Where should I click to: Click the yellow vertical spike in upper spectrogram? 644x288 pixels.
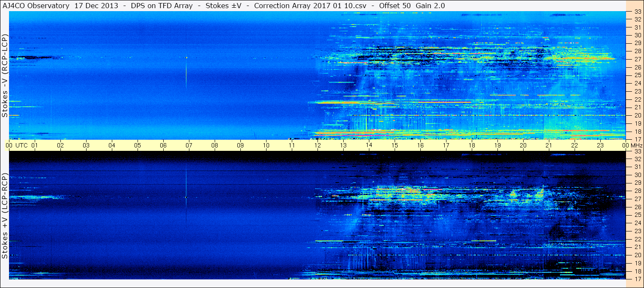pos(186,75)
